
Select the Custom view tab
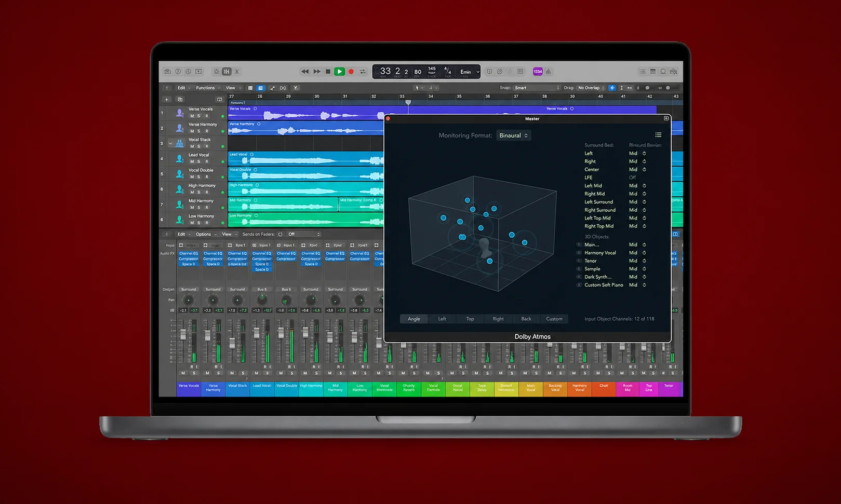tap(554, 319)
